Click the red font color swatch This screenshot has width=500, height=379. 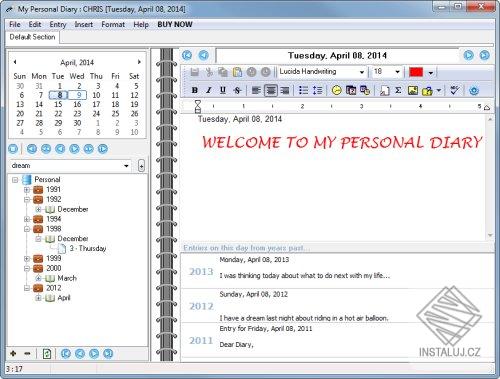[x=416, y=72]
